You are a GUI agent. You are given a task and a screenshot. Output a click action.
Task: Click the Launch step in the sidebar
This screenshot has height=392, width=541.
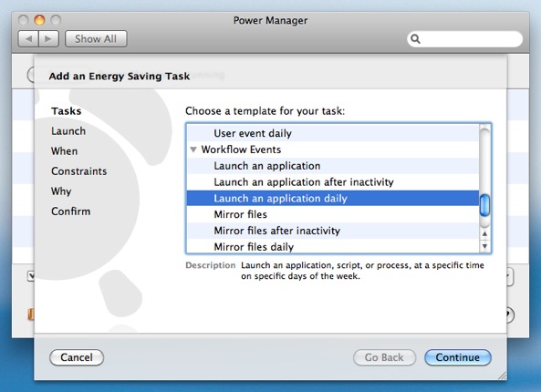click(68, 131)
